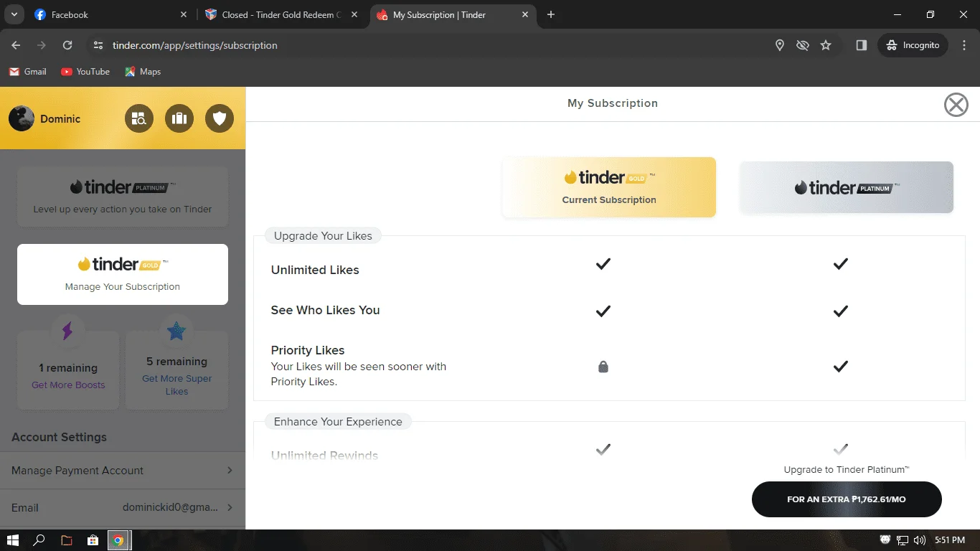Open Microsoft Store from the taskbar
Viewport: 980px width, 551px height.
pos(93,540)
